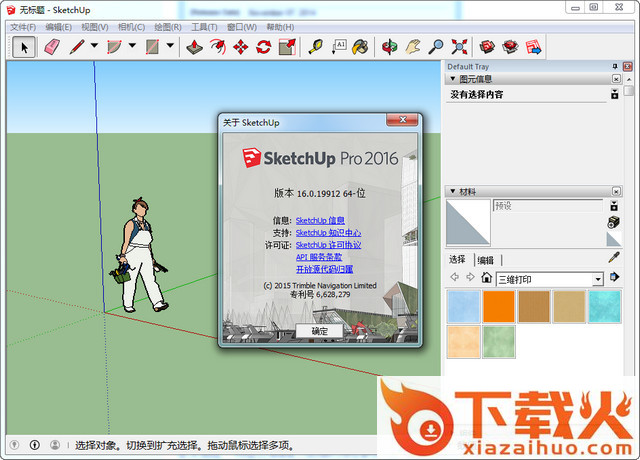Open the 视图(V) menu

point(95,27)
